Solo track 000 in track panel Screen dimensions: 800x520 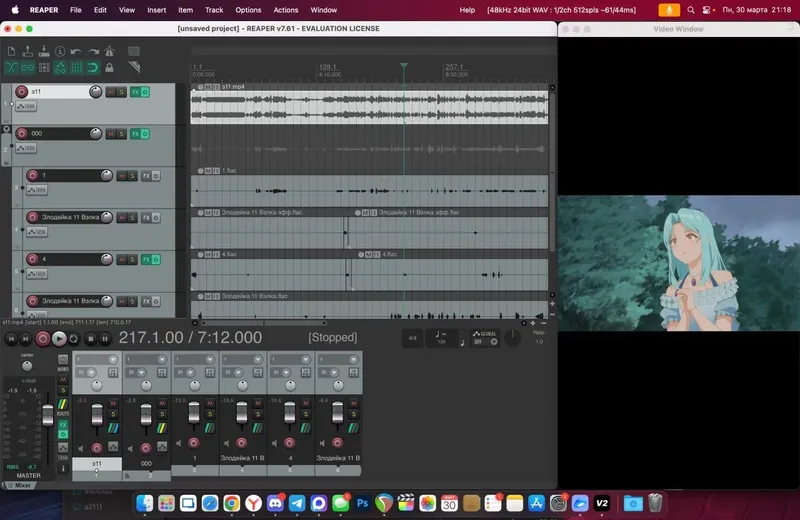[122, 134]
